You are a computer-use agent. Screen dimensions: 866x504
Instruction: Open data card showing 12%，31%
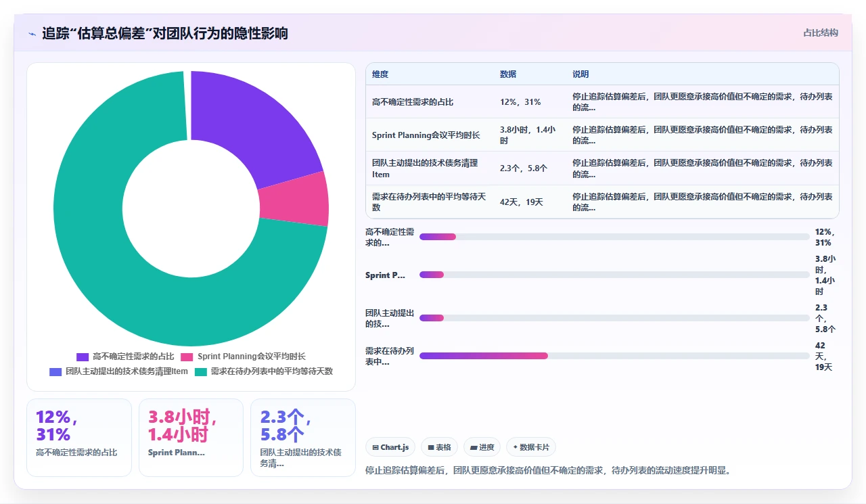(79, 438)
